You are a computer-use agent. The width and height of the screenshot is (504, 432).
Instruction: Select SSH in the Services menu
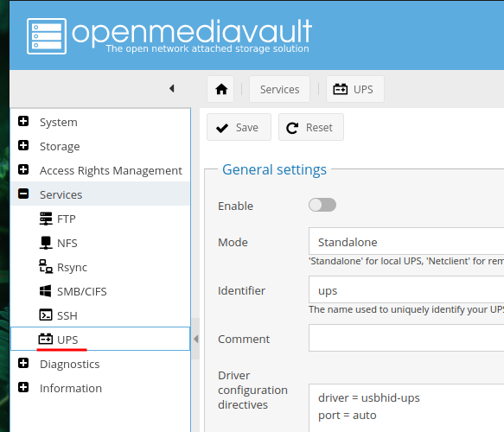(100, 315)
